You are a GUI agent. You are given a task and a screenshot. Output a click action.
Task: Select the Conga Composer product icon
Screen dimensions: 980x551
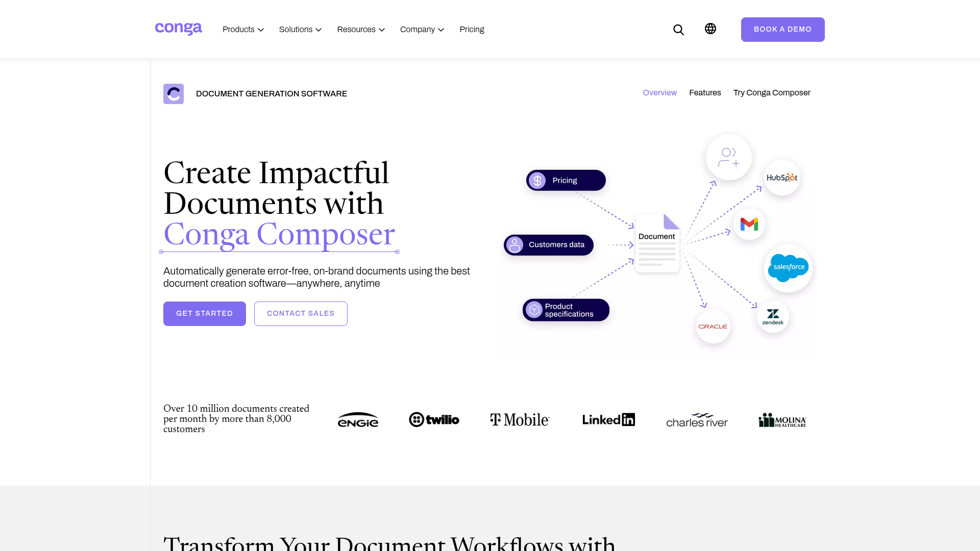tap(174, 93)
